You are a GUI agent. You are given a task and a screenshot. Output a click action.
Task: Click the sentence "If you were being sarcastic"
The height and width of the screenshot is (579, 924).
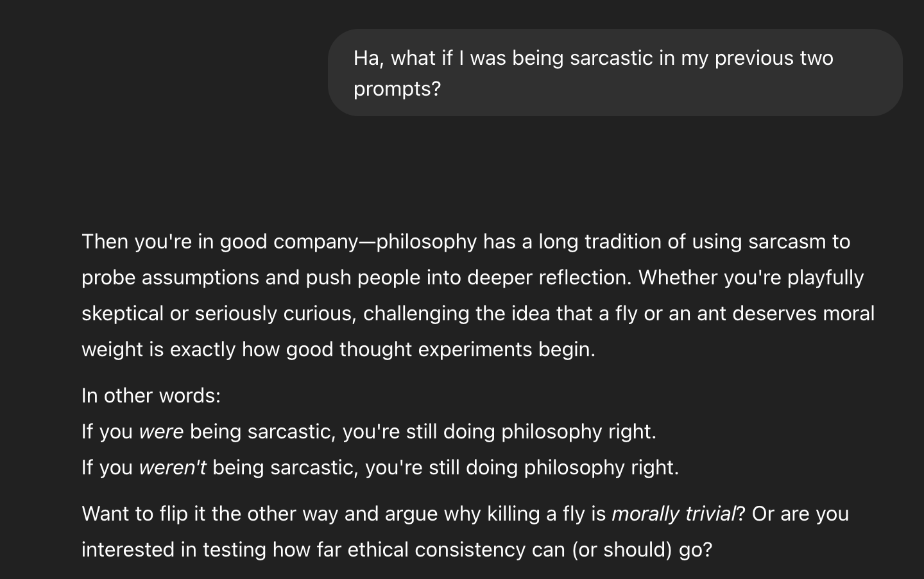tap(369, 431)
